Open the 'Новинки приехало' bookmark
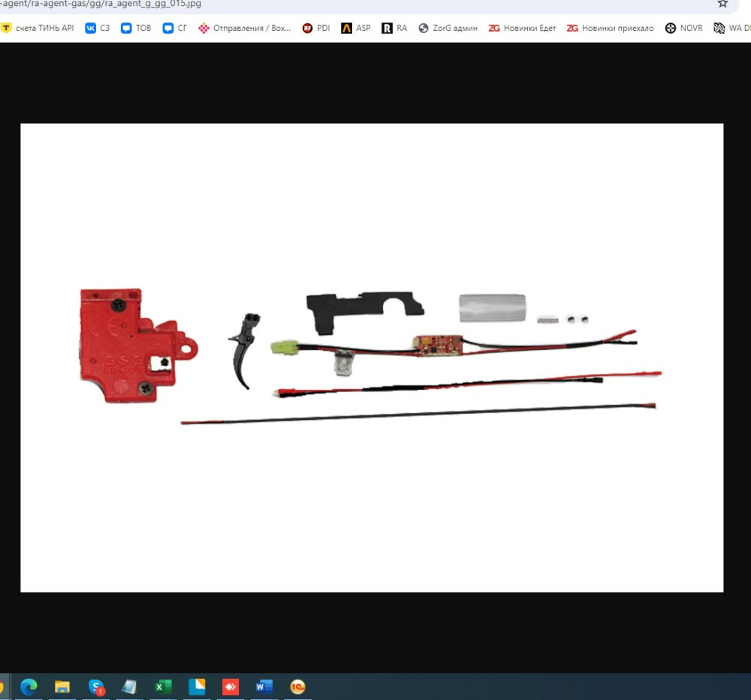751x700 pixels. 610,29
